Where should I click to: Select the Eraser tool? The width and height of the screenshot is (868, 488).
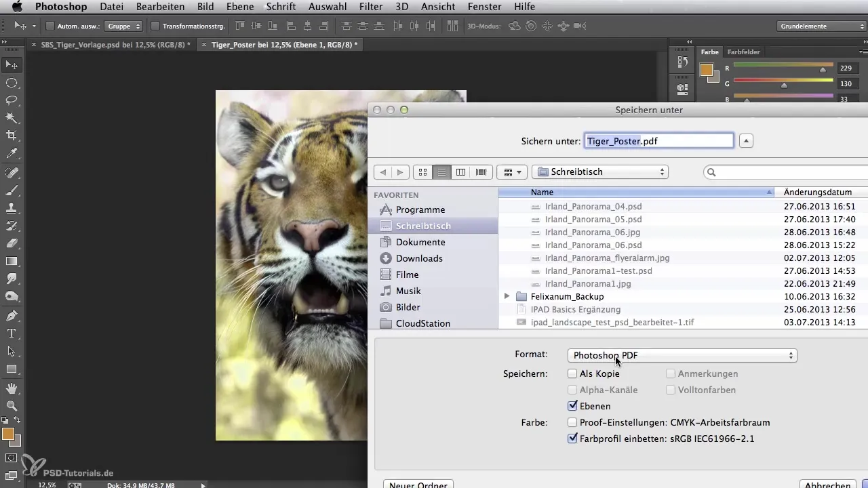pyautogui.click(x=12, y=243)
